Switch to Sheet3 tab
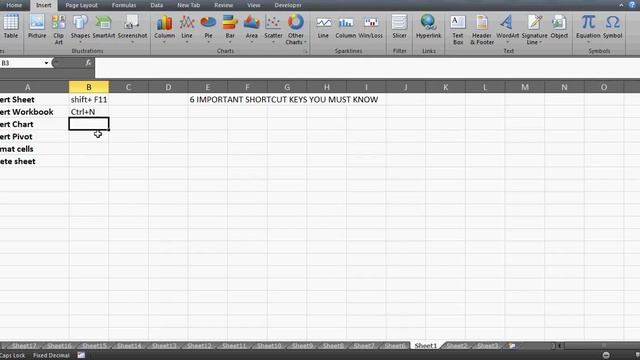Image resolution: width=640 pixels, height=360 pixels. [x=487, y=346]
